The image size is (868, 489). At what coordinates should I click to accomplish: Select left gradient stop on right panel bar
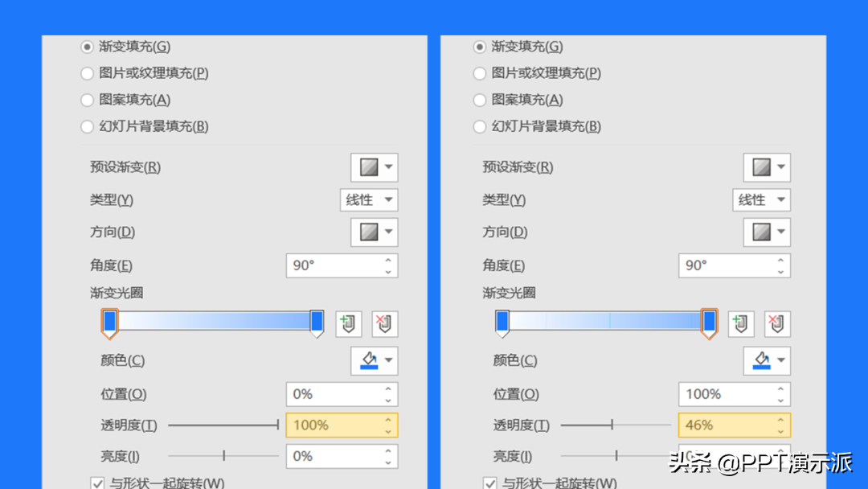pyautogui.click(x=502, y=323)
